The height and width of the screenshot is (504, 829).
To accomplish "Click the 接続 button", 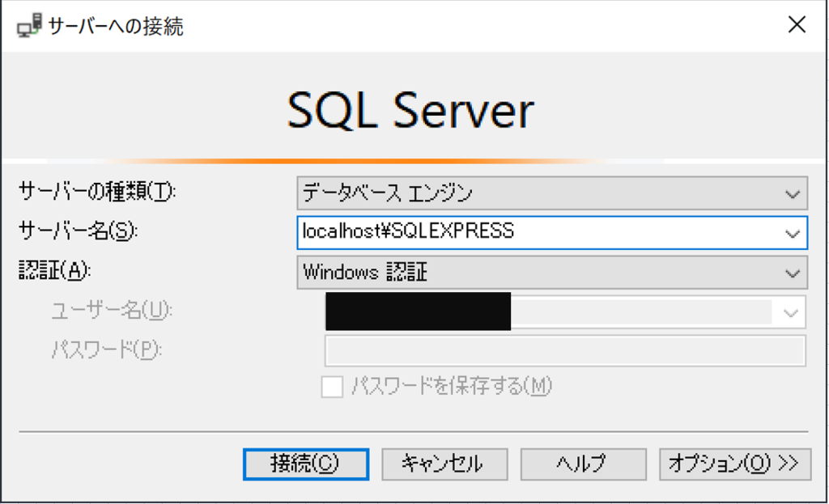I will click(x=305, y=464).
